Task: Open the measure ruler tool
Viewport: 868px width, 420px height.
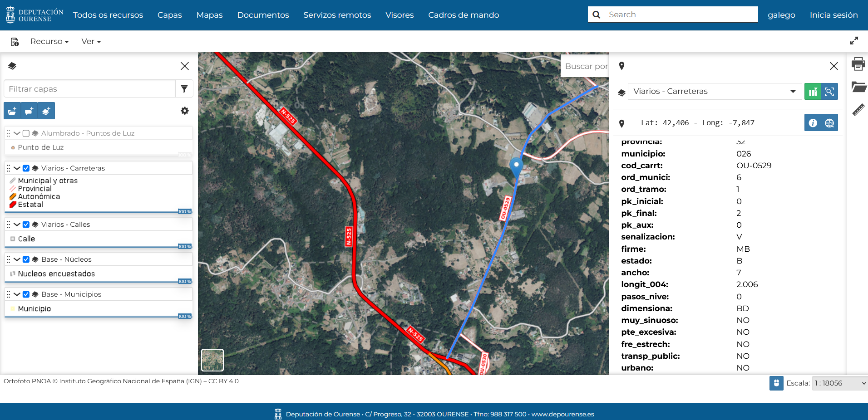Action: [858, 110]
